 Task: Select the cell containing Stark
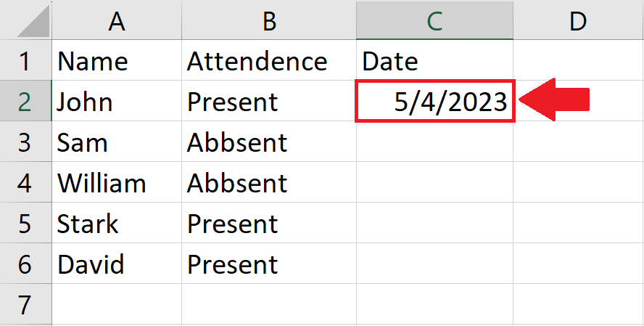pyautogui.click(x=117, y=223)
